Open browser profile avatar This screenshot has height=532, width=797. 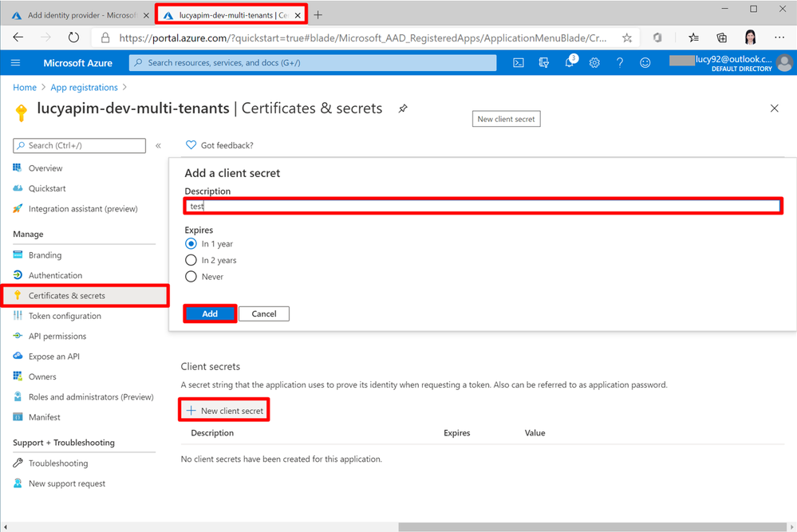pos(750,37)
